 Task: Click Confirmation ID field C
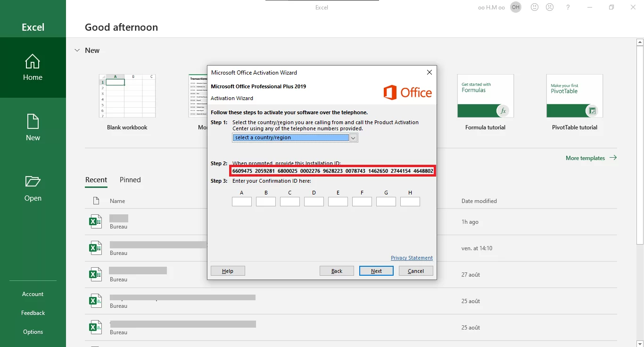pos(290,202)
